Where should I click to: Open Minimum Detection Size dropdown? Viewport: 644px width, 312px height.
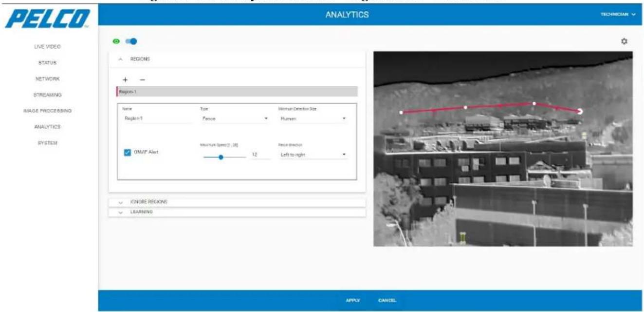click(x=313, y=118)
